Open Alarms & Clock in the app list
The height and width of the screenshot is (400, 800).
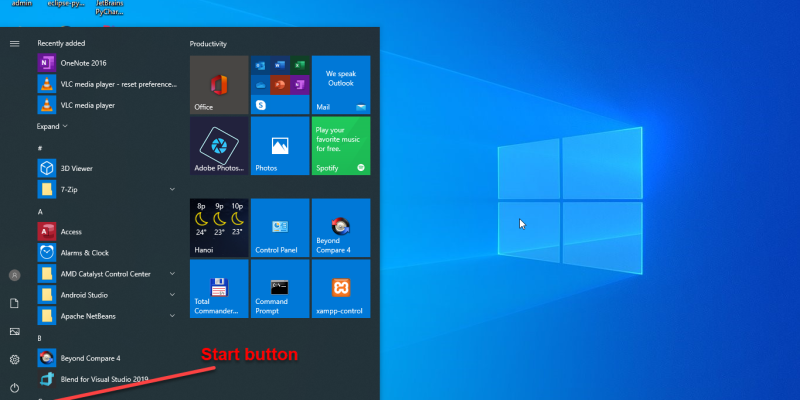[x=85, y=252]
